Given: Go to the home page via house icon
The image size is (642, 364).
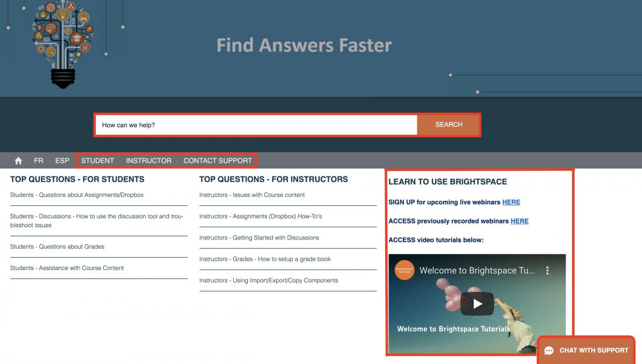Looking at the screenshot, I should tap(18, 160).
